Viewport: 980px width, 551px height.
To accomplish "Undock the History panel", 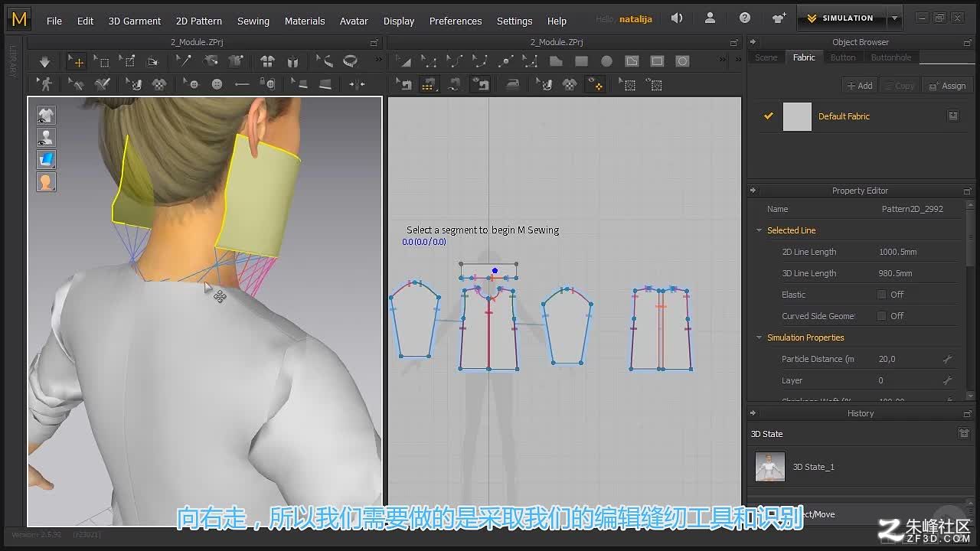I will pyautogui.click(x=968, y=413).
